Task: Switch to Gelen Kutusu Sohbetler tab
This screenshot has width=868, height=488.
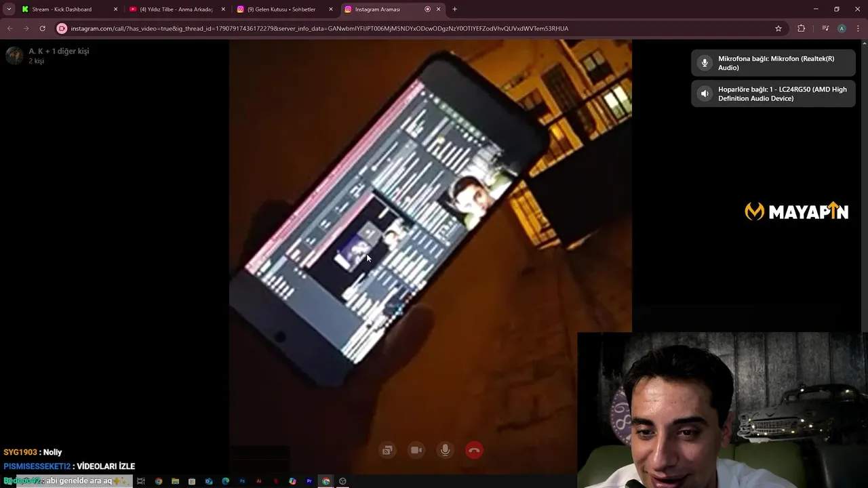Action: click(x=285, y=9)
